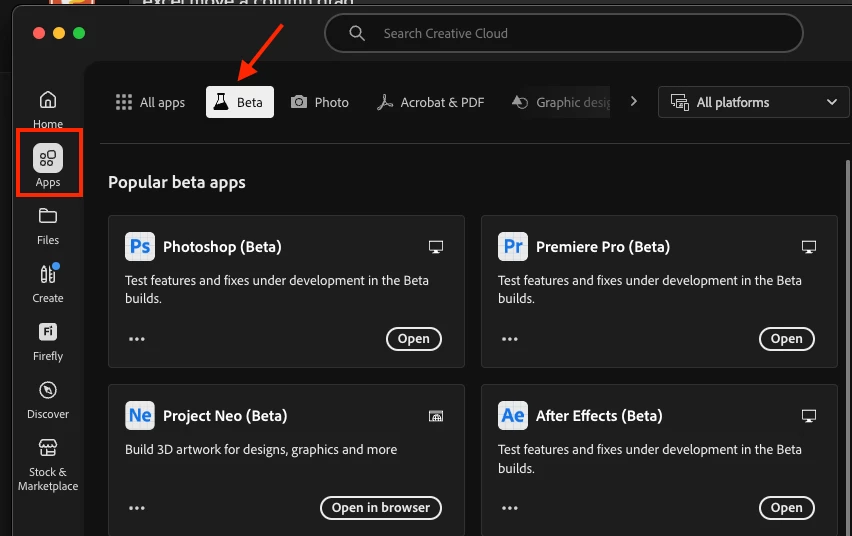Click the After Effects (Beta) title text
This screenshot has width=852, height=536.
coord(599,416)
